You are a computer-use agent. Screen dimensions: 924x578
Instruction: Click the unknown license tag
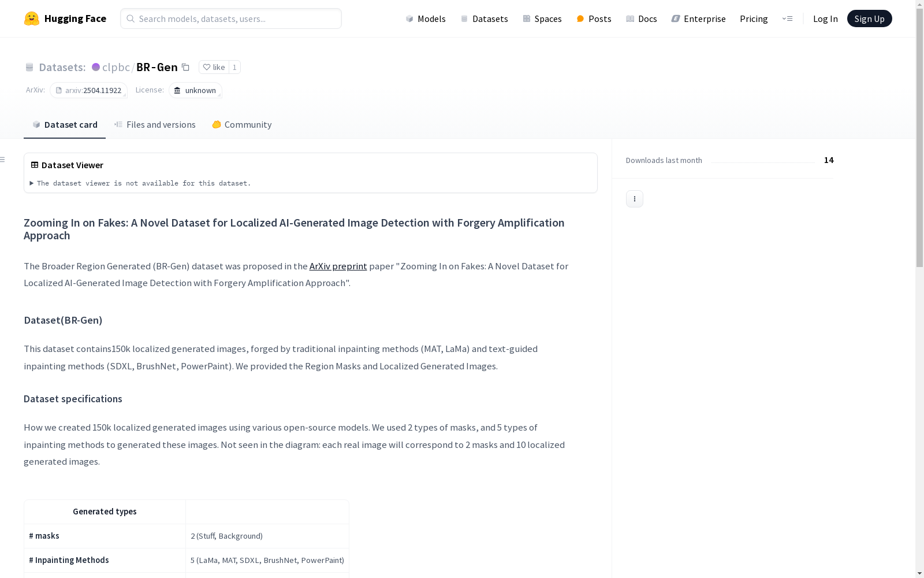[x=195, y=90]
